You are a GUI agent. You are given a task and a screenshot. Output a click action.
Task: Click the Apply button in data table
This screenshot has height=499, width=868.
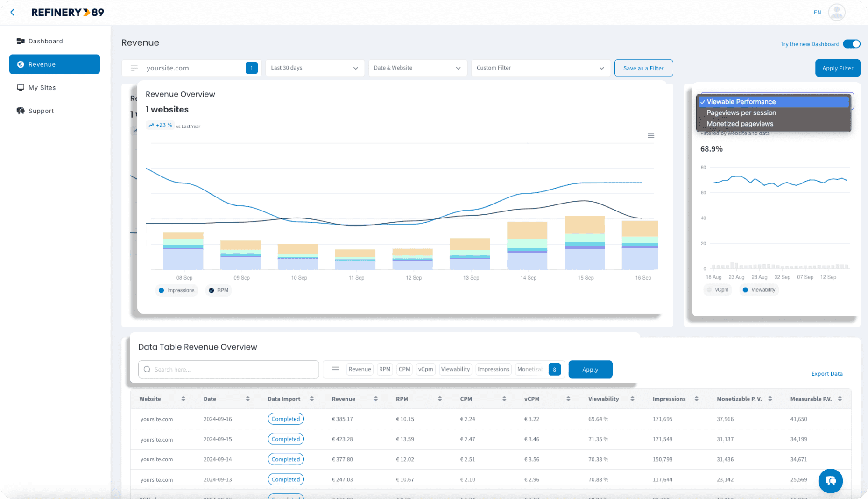coord(590,369)
